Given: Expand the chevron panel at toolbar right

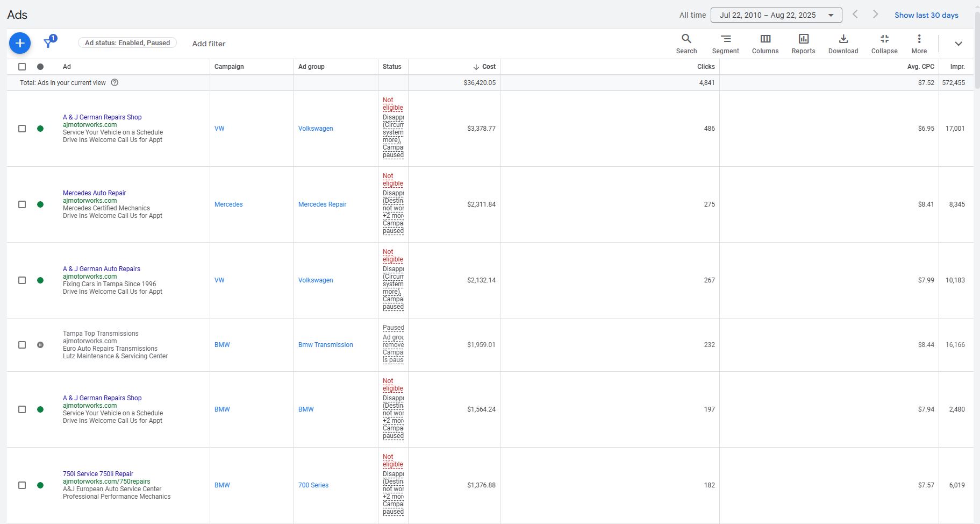Looking at the screenshot, I should tap(958, 44).
